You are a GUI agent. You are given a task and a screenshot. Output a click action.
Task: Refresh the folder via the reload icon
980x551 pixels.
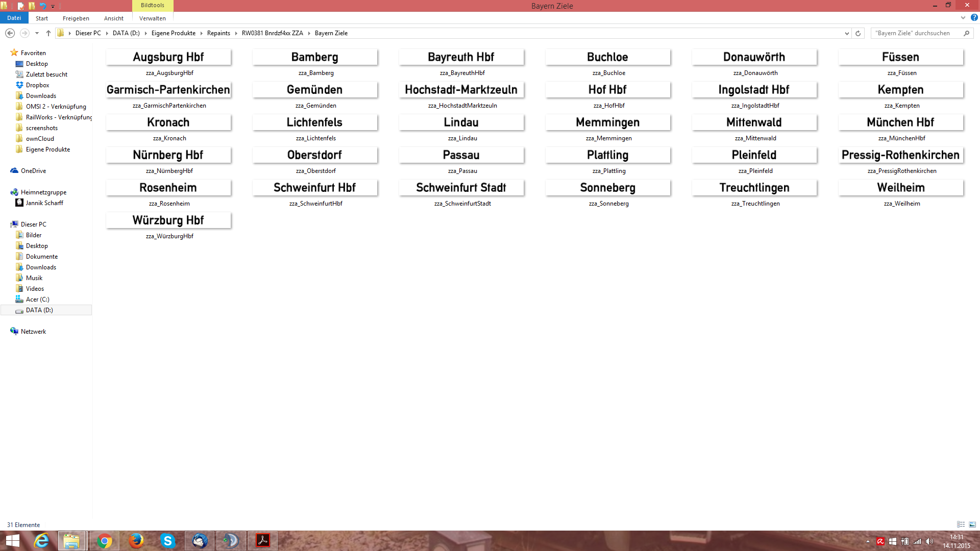tap(858, 33)
